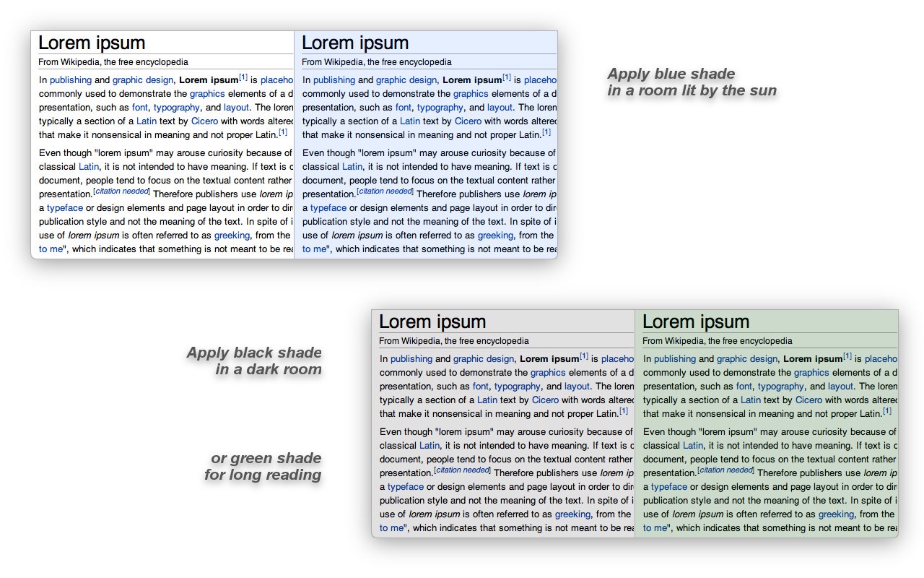The image size is (924, 578).
Task: Click the 'Apply black shade' caption text
Action: pos(254,353)
